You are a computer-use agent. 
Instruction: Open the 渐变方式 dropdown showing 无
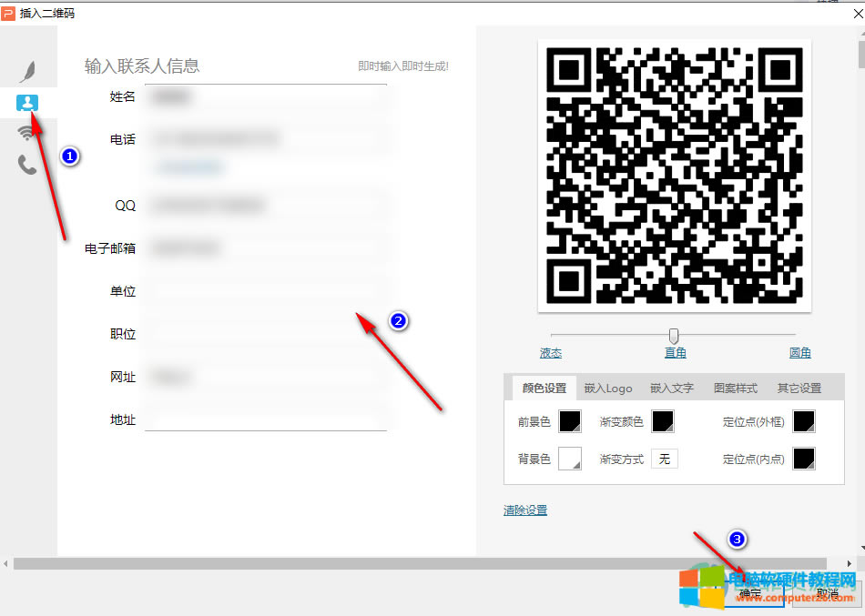pos(664,459)
